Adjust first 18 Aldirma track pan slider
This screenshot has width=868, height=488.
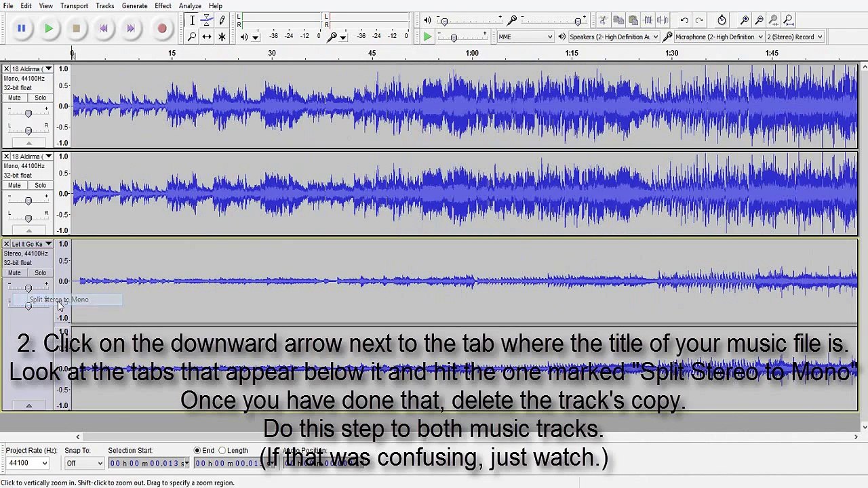(28, 130)
